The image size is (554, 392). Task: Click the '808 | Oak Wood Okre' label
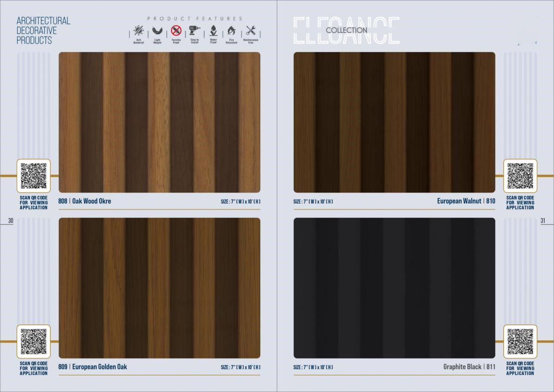(x=85, y=201)
